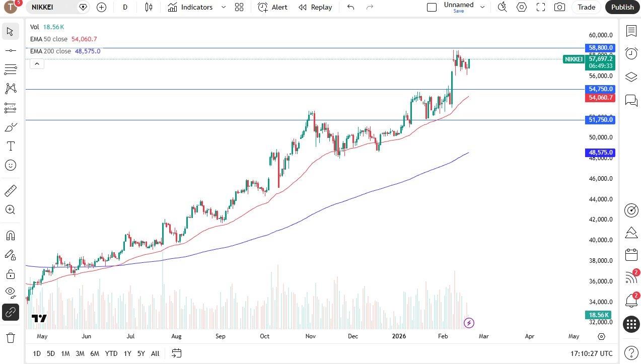Select the Text annotation tool
Image resolution: width=641 pixels, height=364 pixels.
pyautogui.click(x=11, y=146)
